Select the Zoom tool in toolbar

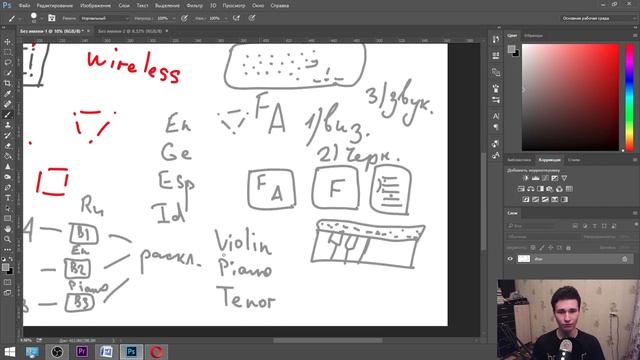pyautogui.click(x=7, y=239)
